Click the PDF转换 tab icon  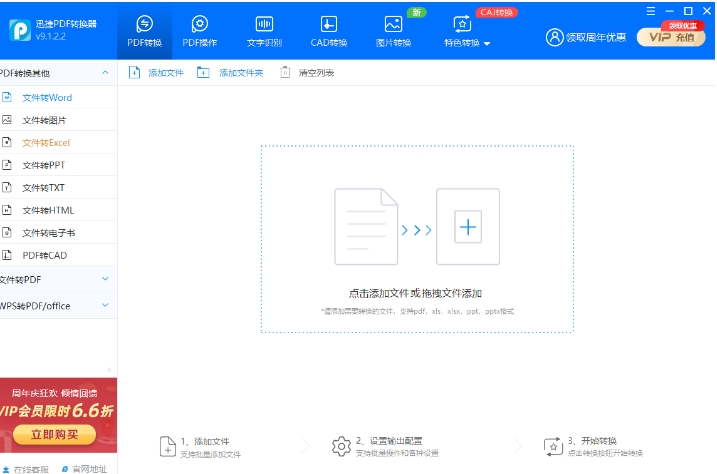(x=144, y=24)
